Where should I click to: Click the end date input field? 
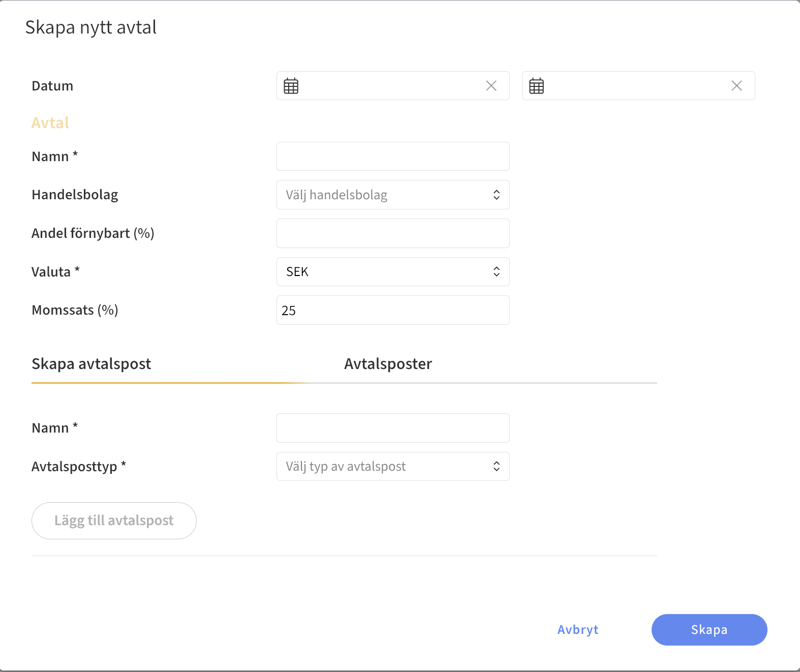638,86
